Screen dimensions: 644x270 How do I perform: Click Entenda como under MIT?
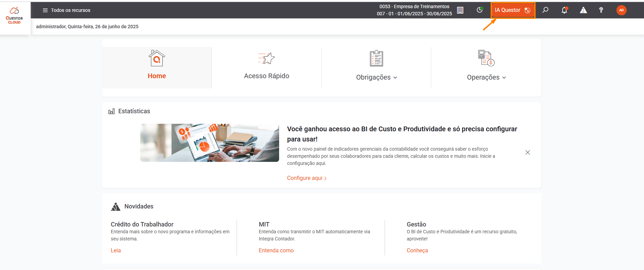tap(276, 250)
